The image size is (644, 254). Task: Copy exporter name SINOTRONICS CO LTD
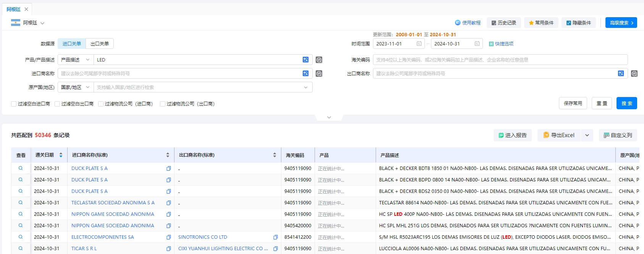click(x=275, y=237)
